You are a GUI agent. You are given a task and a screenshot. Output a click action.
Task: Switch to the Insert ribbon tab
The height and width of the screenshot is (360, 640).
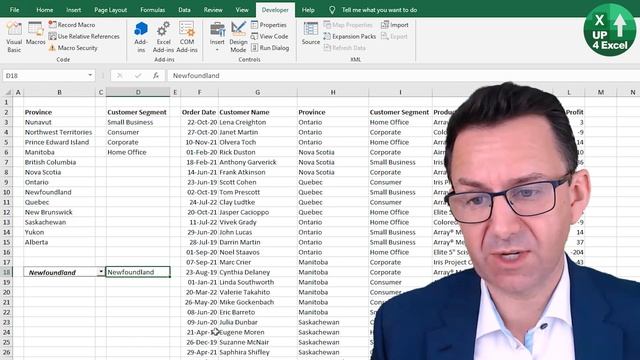[73, 10]
